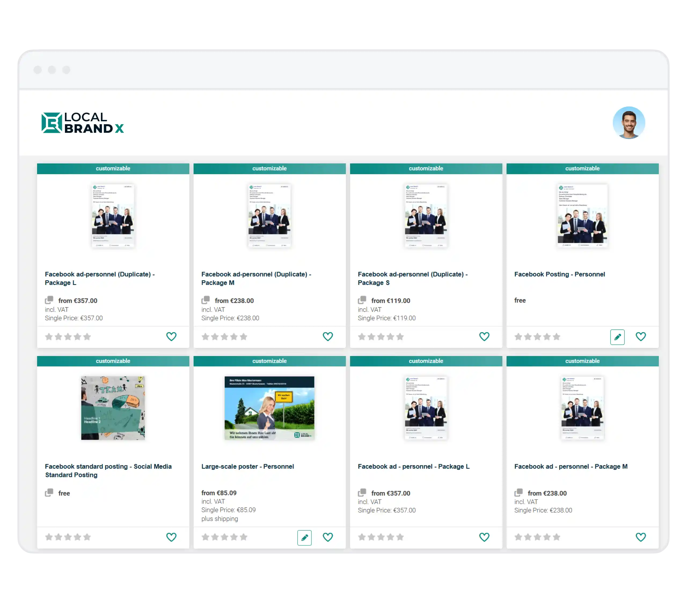Open Facebook Posting - Personnel title
Screen dimensions: 687x616
pos(559,274)
